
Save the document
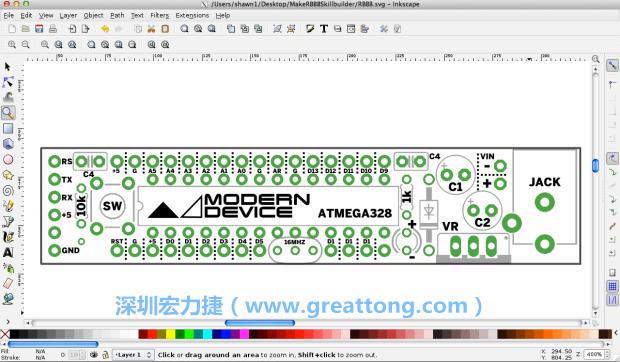pos(39,29)
